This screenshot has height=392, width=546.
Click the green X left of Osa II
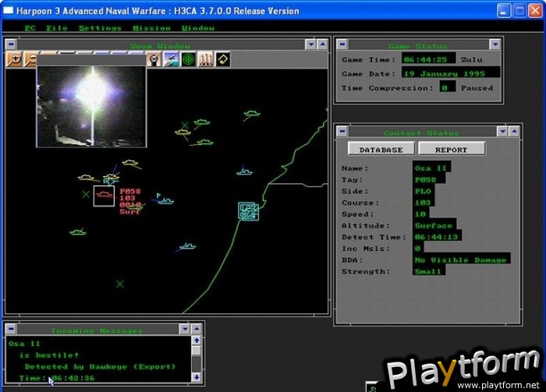point(86,194)
